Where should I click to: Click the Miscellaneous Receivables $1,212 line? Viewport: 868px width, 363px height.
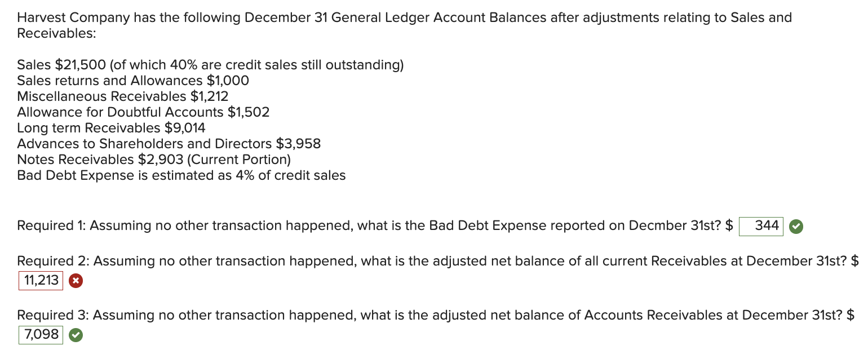click(x=122, y=96)
